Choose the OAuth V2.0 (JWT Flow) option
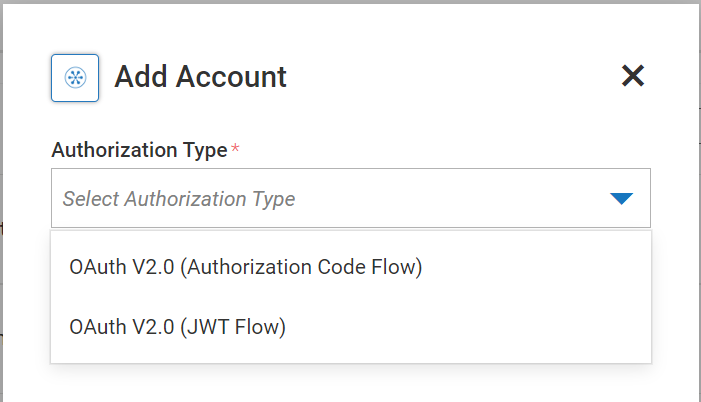Screen dimensions: 701x402 178,326
